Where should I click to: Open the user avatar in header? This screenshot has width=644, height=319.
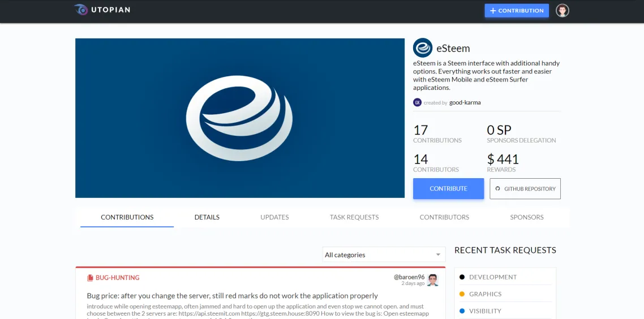[563, 11]
